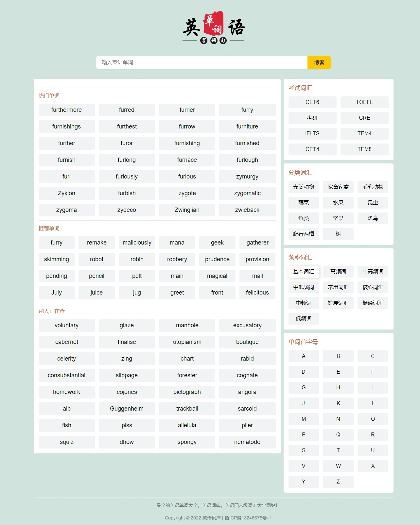This screenshot has height=525, width=420.
Task: Select the 基本词汇 frequency list
Action: tap(303, 272)
